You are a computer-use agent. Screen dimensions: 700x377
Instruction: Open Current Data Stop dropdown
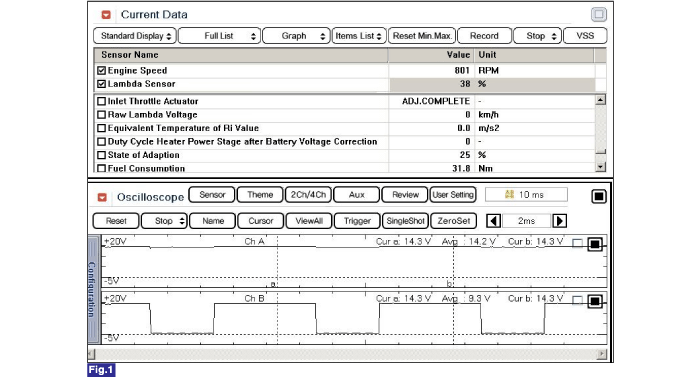tap(538, 36)
